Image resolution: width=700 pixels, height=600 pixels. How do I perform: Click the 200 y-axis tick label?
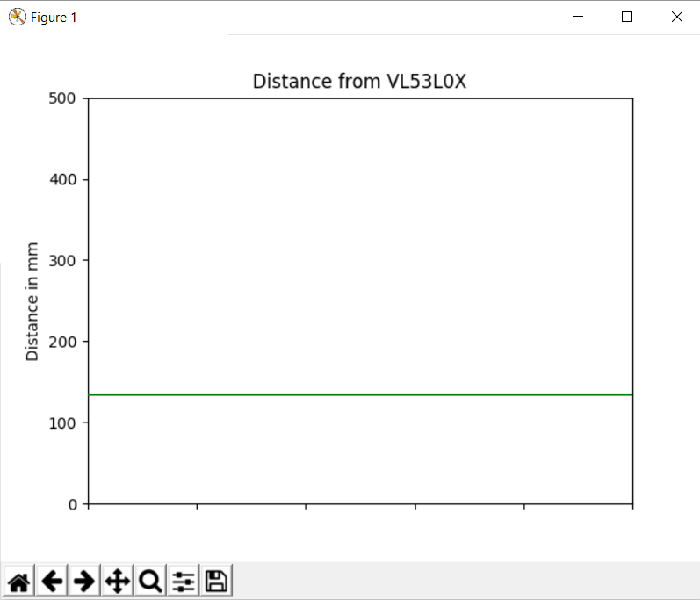(62, 342)
